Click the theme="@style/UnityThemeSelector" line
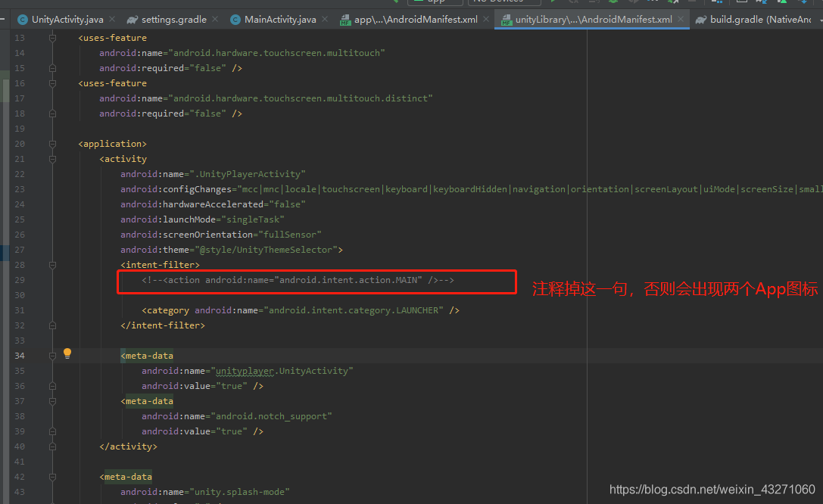 (232, 250)
